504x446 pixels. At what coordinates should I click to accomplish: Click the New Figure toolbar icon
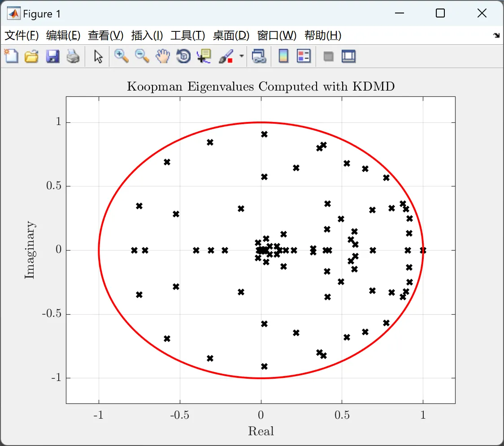pos(11,56)
